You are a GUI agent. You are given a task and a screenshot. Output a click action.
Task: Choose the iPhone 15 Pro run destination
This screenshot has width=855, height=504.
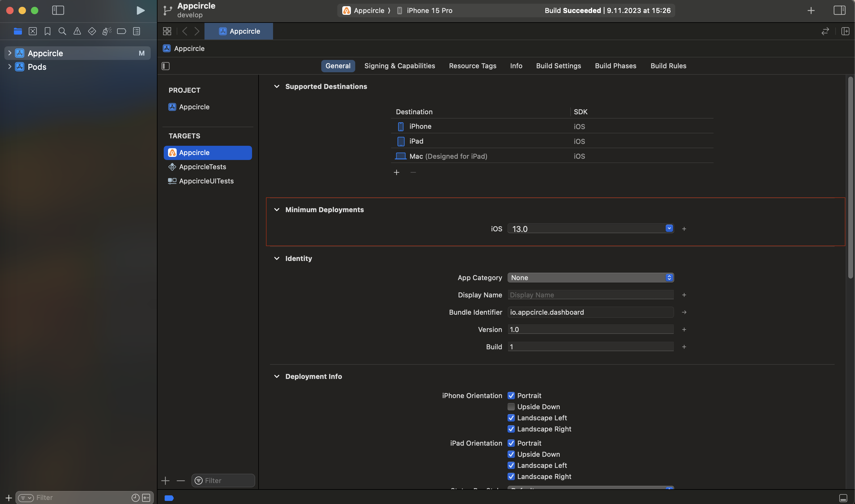point(425,10)
